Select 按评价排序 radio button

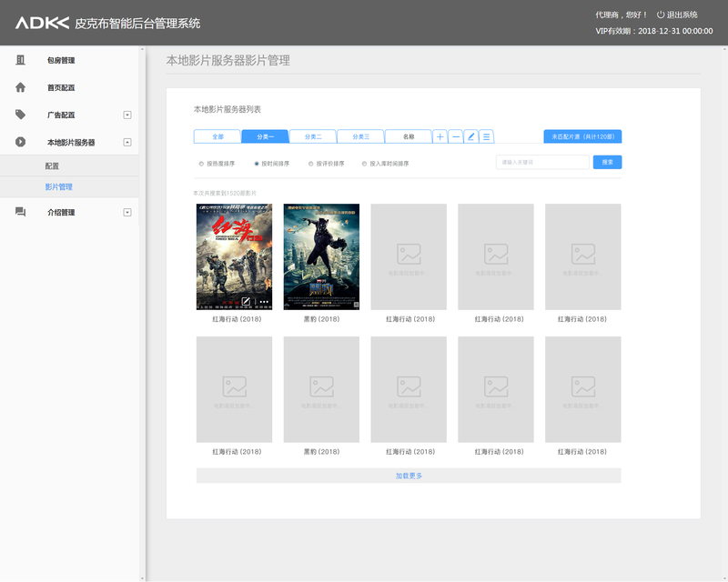tap(310, 164)
